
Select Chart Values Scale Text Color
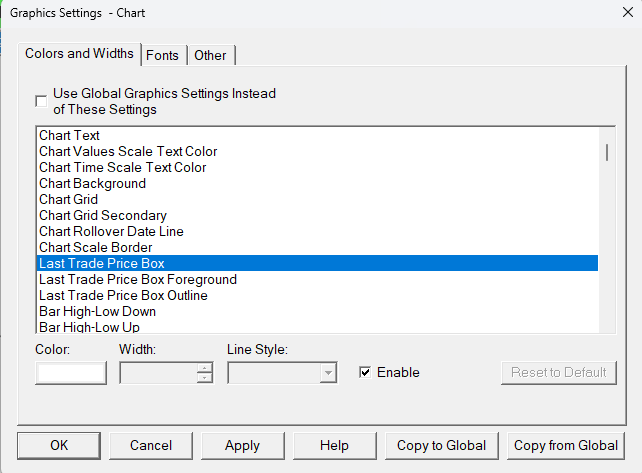(318, 151)
